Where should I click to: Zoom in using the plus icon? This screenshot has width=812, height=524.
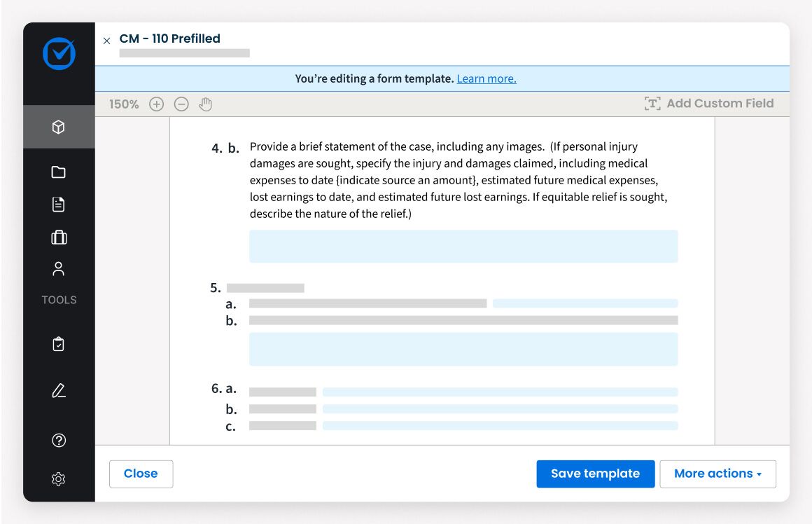click(x=156, y=104)
